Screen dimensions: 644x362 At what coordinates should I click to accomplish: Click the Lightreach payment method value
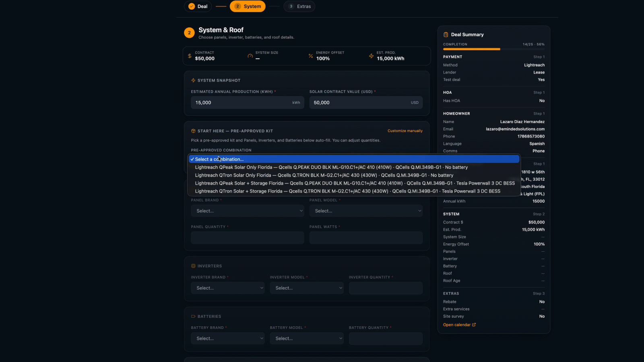coord(534,65)
